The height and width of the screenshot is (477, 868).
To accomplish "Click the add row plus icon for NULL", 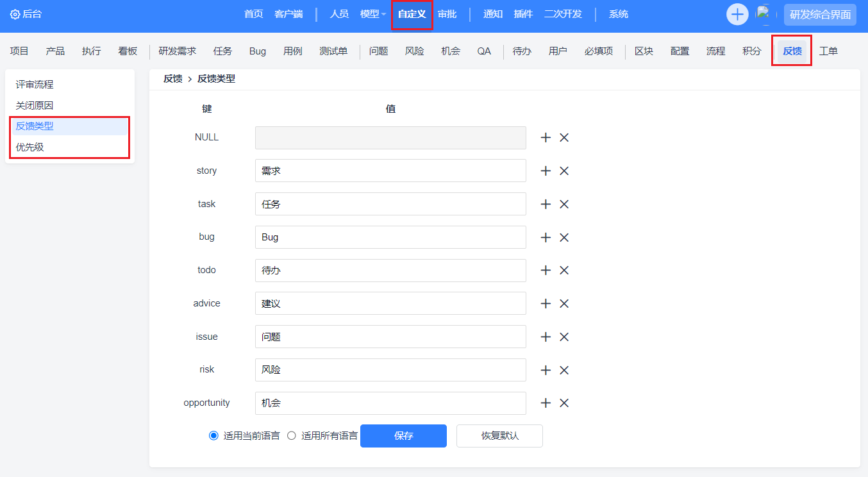I will click(546, 138).
